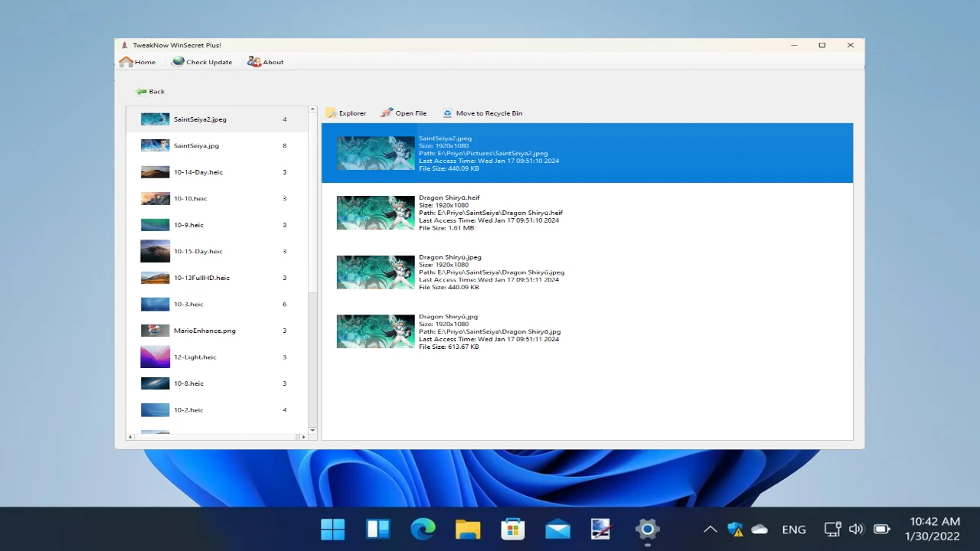The image size is (980, 551).
Task: Click the Check Update globe icon
Action: [178, 62]
